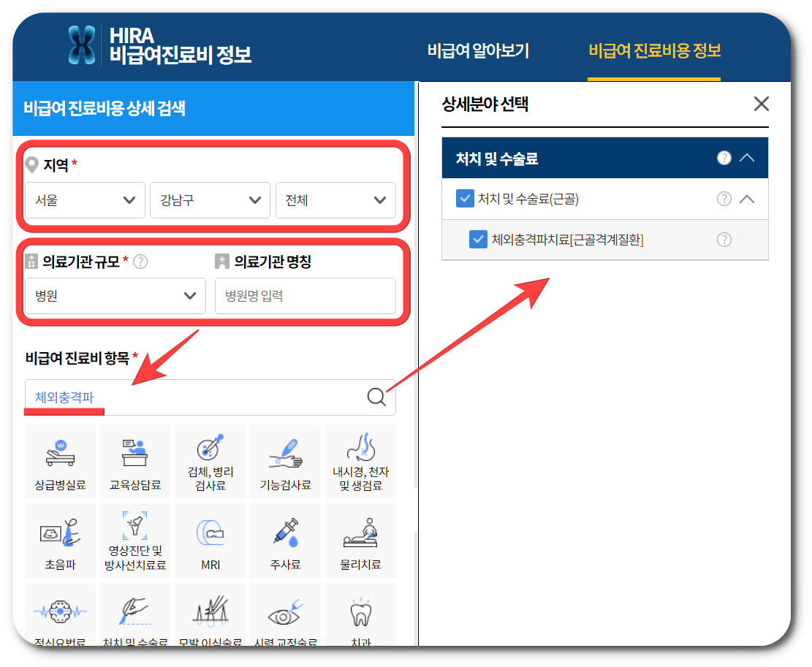The width and height of the screenshot is (812, 667).
Task: Open the 내시경, 천자 및 생검료 icon
Action: coord(360,462)
